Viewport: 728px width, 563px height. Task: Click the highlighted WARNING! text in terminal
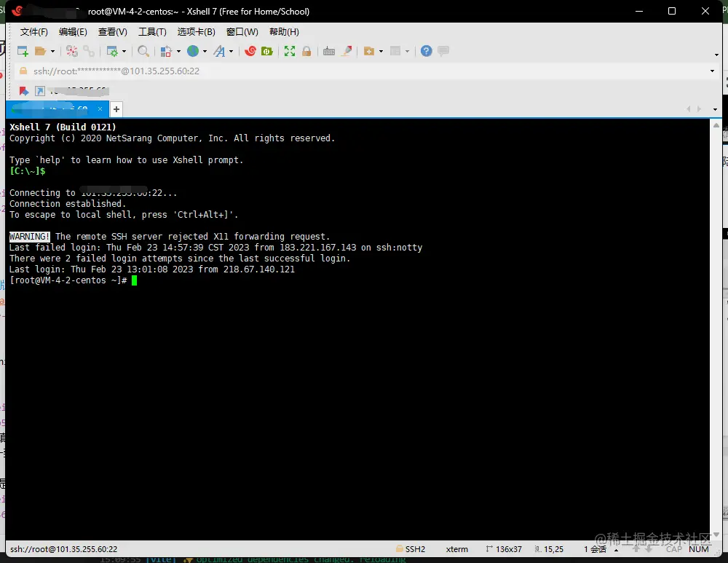[30, 237]
